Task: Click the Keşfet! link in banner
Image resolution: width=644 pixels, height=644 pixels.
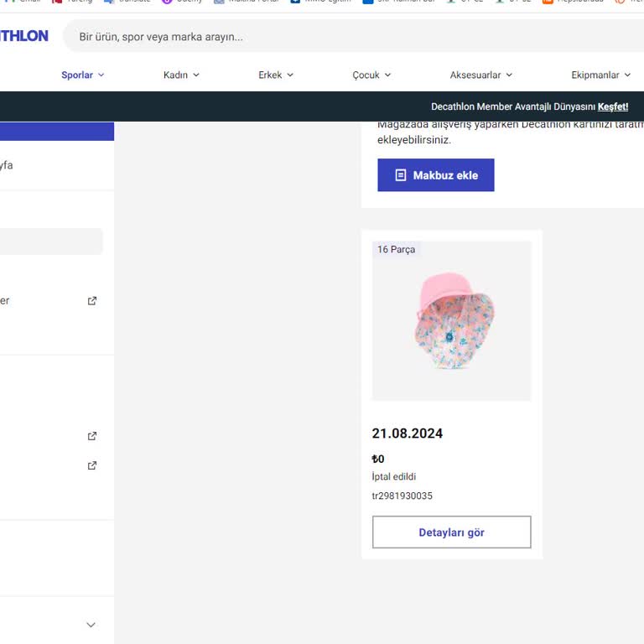Action: coord(613,106)
